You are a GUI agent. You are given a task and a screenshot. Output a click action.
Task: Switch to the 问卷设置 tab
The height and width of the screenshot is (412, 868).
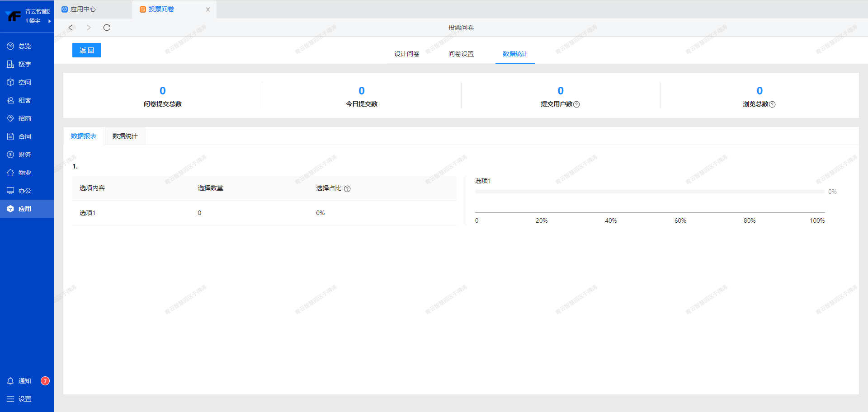[461, 54]
